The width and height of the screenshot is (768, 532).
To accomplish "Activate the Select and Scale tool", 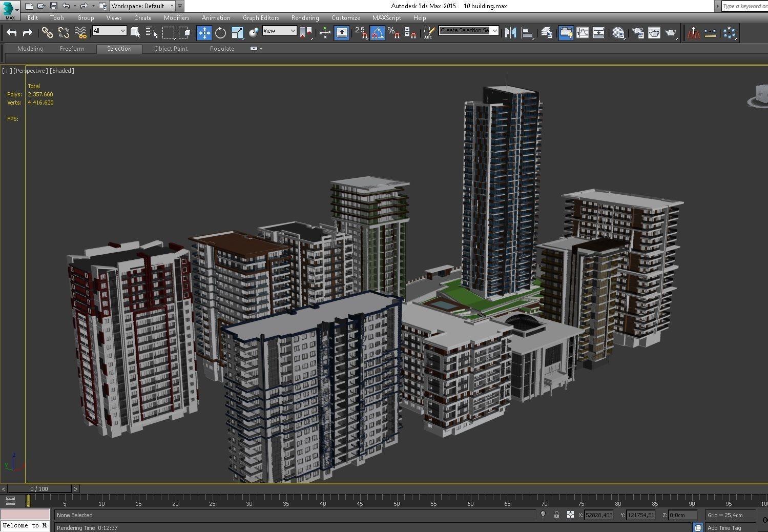I will click(x=237, y=33).
